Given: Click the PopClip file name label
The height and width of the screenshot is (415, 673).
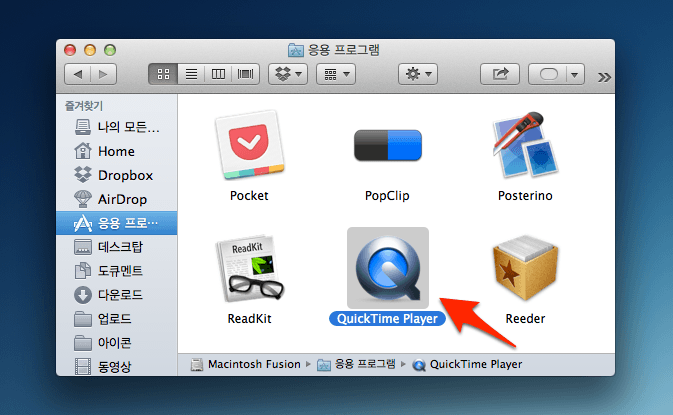Looking at the screenshot, I should click(x=387, y=196).
